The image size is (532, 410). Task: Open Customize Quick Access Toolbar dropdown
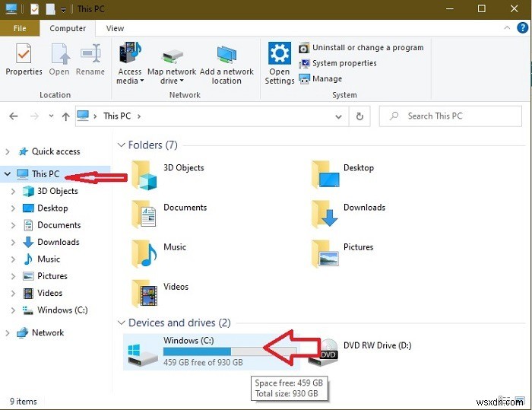(63, 10)
